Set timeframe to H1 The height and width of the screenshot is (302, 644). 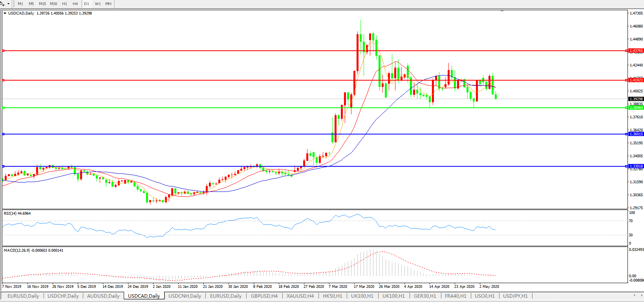pyautogui.click(x=65, y=4)
